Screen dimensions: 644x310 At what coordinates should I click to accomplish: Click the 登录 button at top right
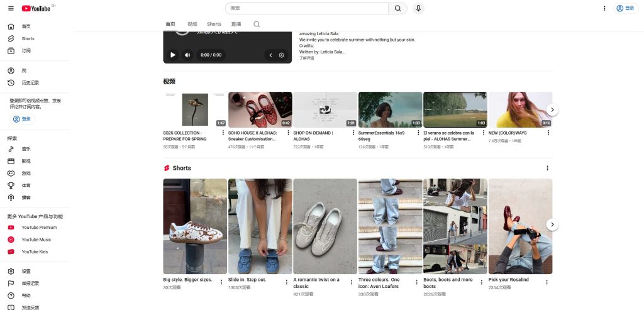pyautogui.click(x=625, y=8)
